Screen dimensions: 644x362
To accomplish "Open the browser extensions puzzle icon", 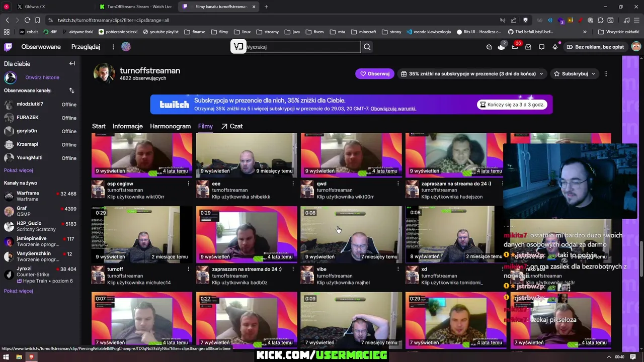I will [600, 20].
